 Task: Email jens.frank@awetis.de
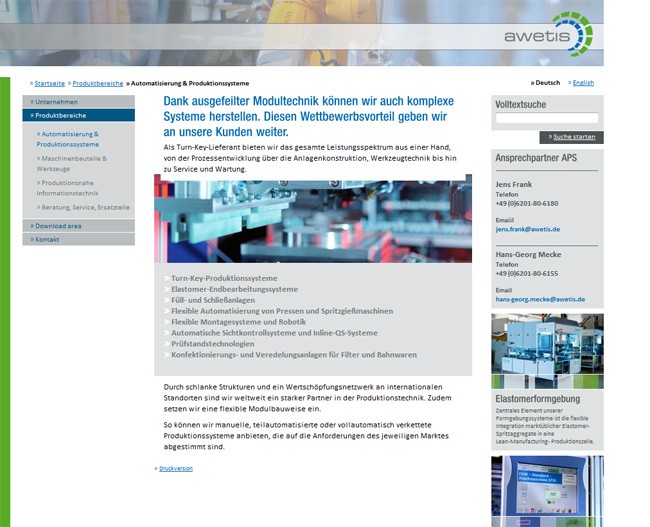[x=527, y=229]
